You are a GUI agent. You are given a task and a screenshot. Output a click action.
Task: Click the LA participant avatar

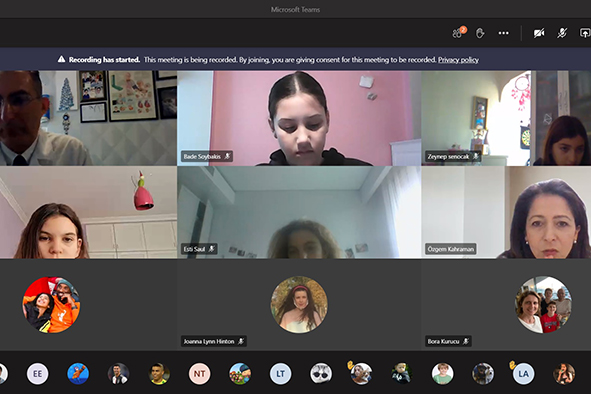[523, 374]
